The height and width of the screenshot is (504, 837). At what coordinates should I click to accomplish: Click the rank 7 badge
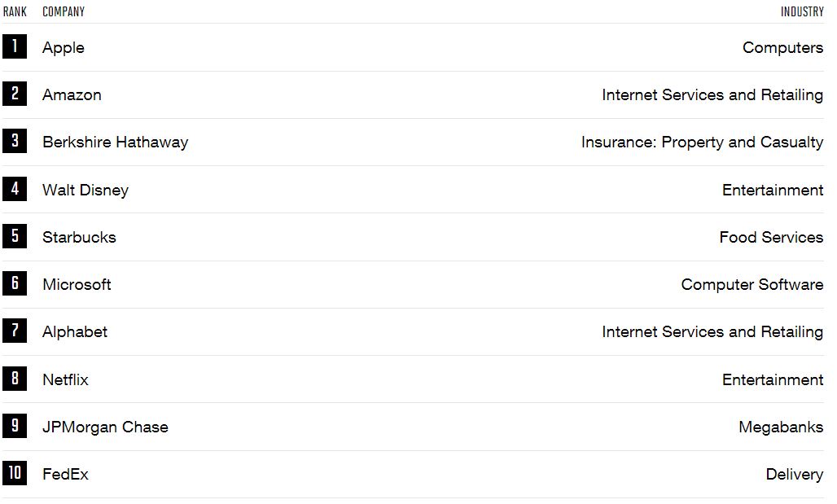coord(15,331)
